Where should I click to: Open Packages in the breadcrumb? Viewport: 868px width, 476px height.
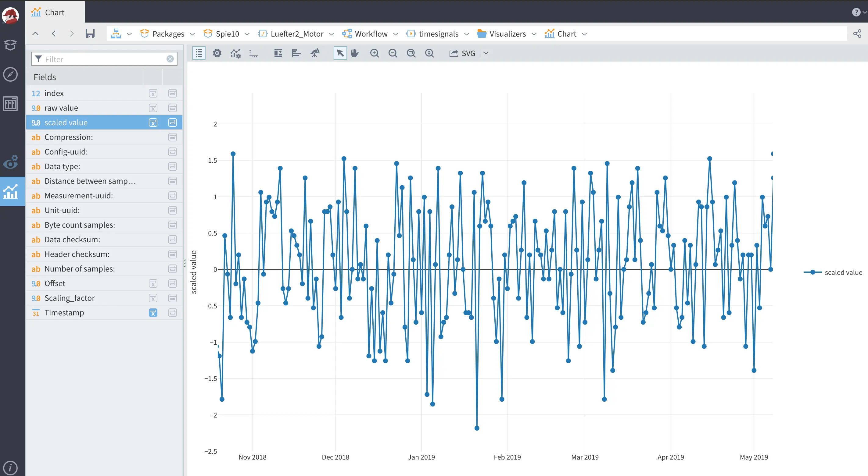[162, 34]
